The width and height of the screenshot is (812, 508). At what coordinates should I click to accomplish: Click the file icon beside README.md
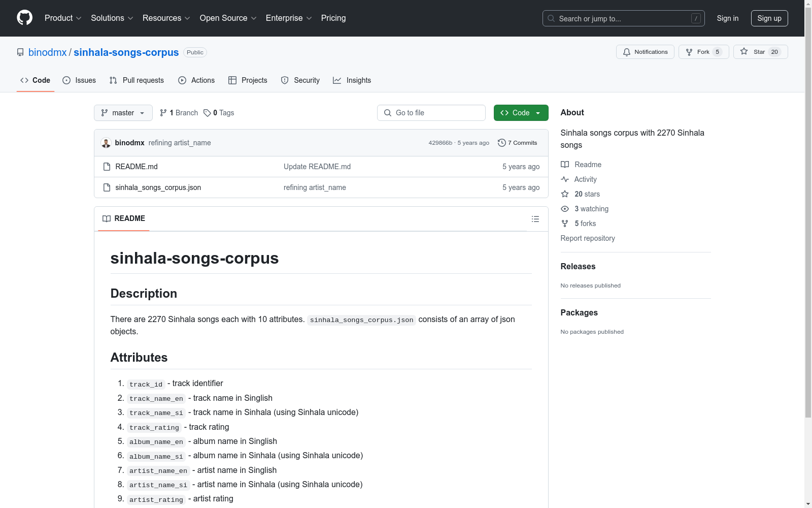point(107,167)
